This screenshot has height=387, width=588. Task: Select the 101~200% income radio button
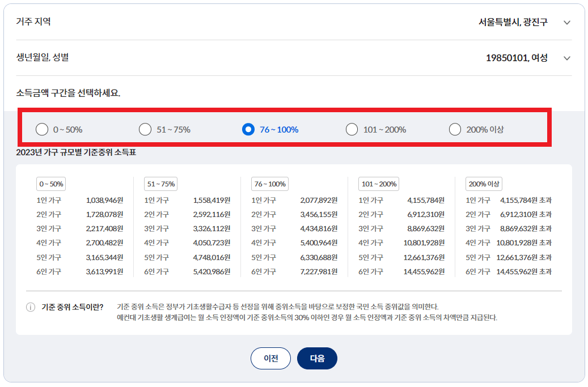(352, 129)
